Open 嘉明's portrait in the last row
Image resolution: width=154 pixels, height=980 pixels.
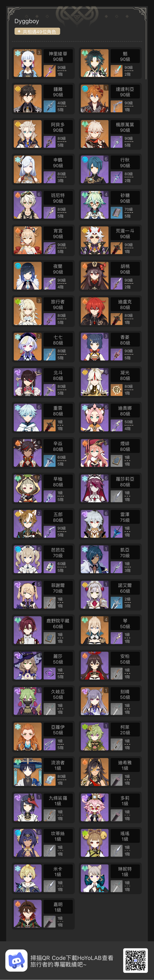pos(28,914)
